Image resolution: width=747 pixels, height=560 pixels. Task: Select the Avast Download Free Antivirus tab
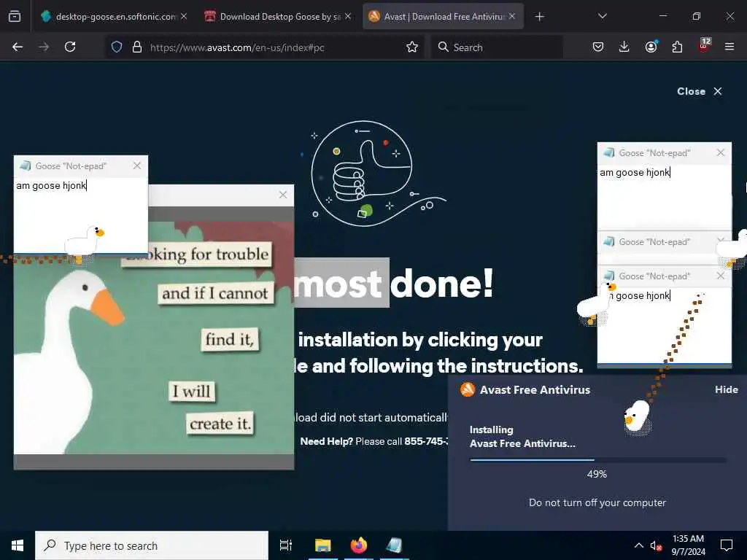click(443, 16)
